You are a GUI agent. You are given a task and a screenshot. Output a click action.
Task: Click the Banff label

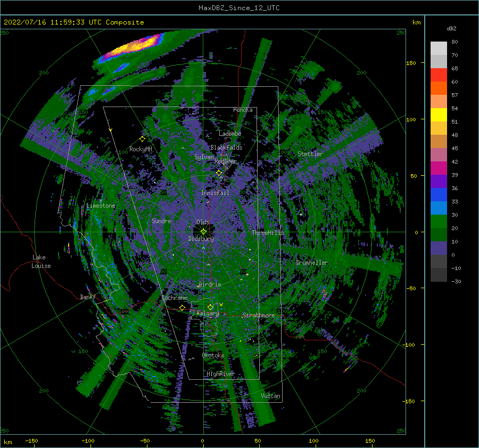pyautogui.click(x=88, y=297)
